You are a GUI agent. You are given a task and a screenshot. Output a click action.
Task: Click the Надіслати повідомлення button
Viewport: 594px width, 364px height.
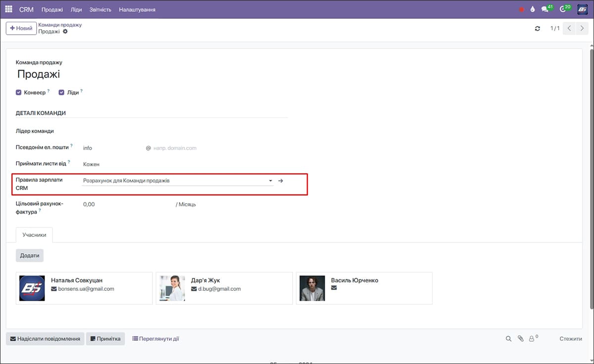click(x=45, y=339)
